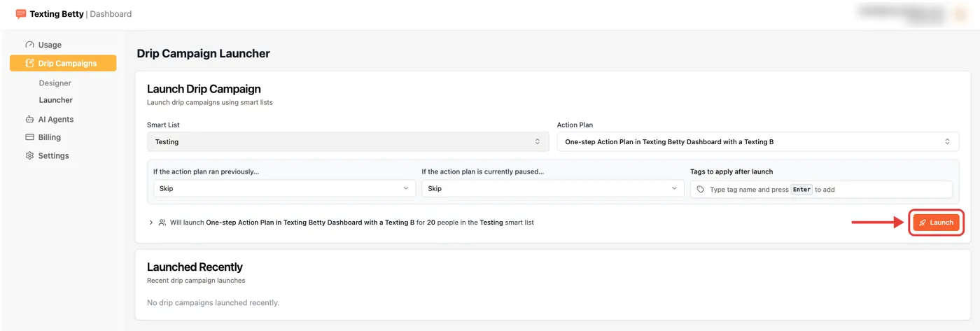Click the tag icon in tags field
Image resolution: width=980 pixels, height=331 pixels.
tap(701, 190)
